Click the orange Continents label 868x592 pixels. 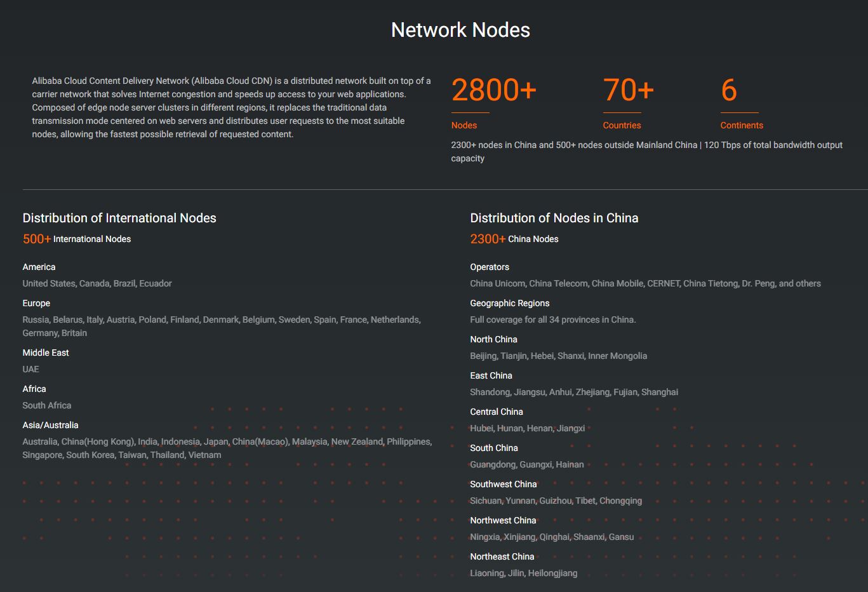742,125
